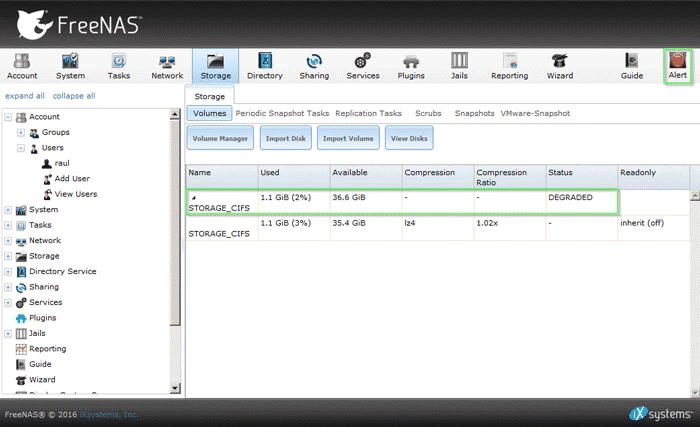
Task: Click the 36.6 GiB available cell
Action: click(366, 202)
